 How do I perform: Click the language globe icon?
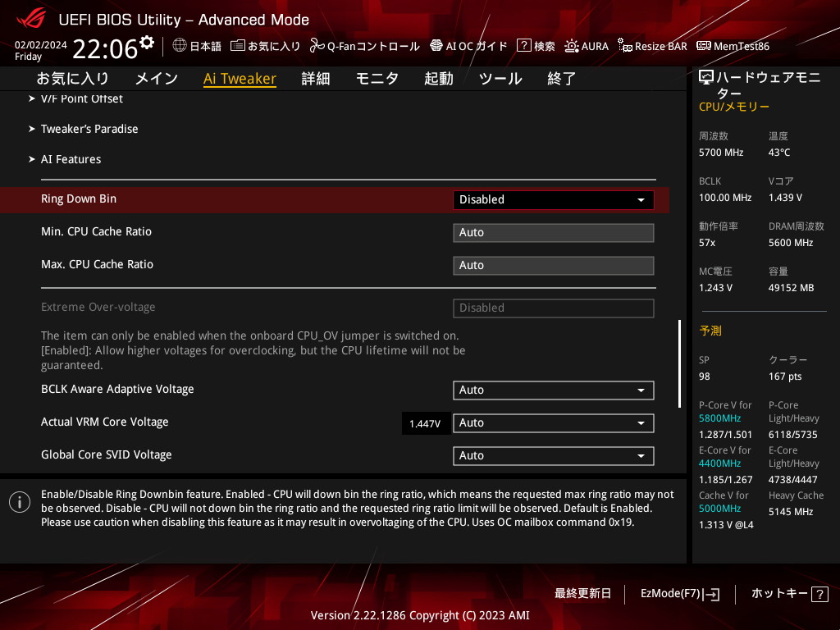tap(180, 45)
